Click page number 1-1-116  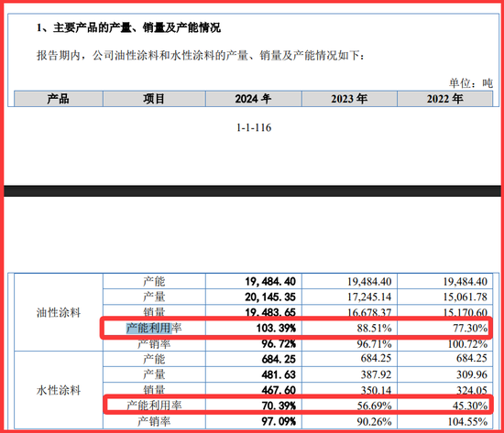tap(254, 127)
